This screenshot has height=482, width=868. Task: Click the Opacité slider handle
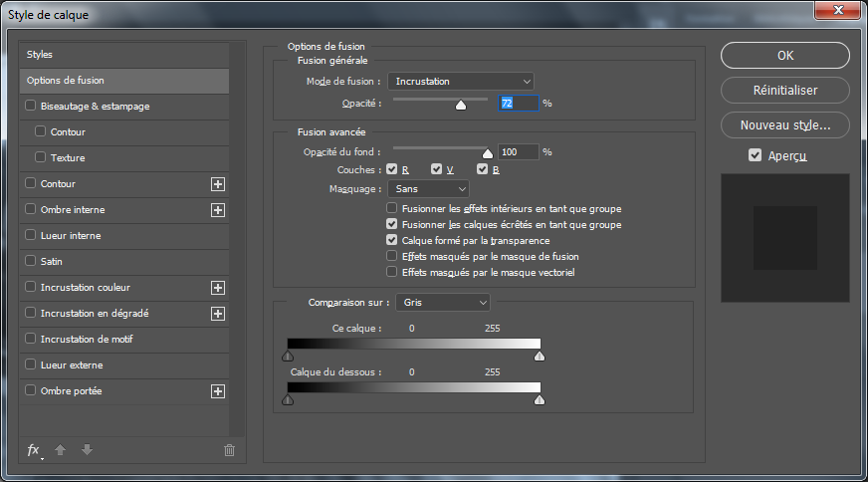point(461,105)
